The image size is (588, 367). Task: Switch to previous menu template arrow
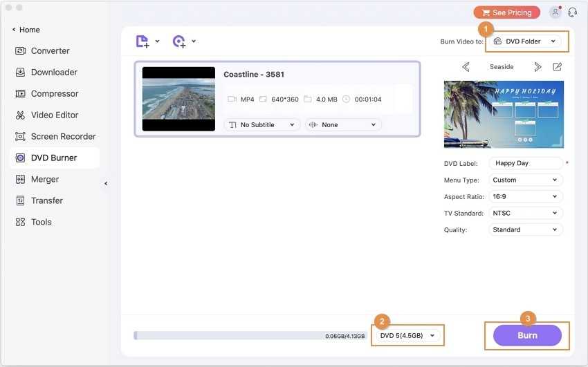[466, 67]
